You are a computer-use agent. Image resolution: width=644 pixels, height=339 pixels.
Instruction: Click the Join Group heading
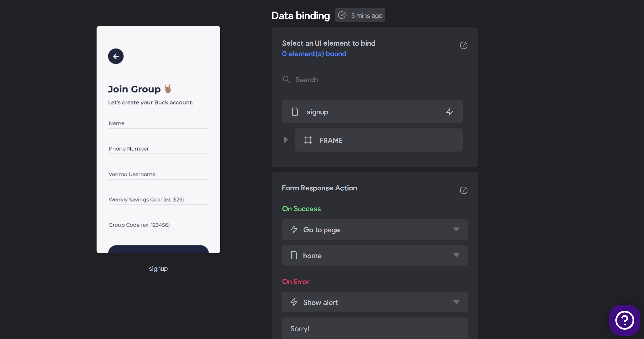[139, 89]
